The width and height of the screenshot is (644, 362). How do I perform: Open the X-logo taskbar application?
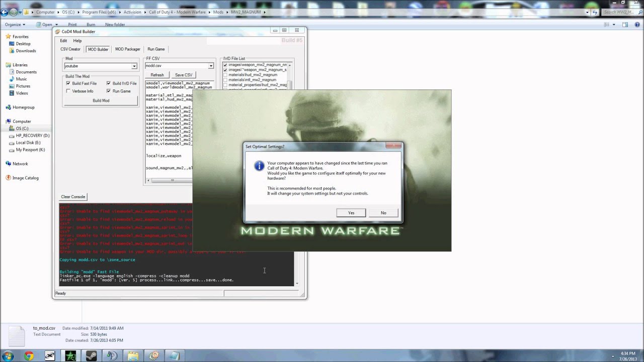(49, 356)
